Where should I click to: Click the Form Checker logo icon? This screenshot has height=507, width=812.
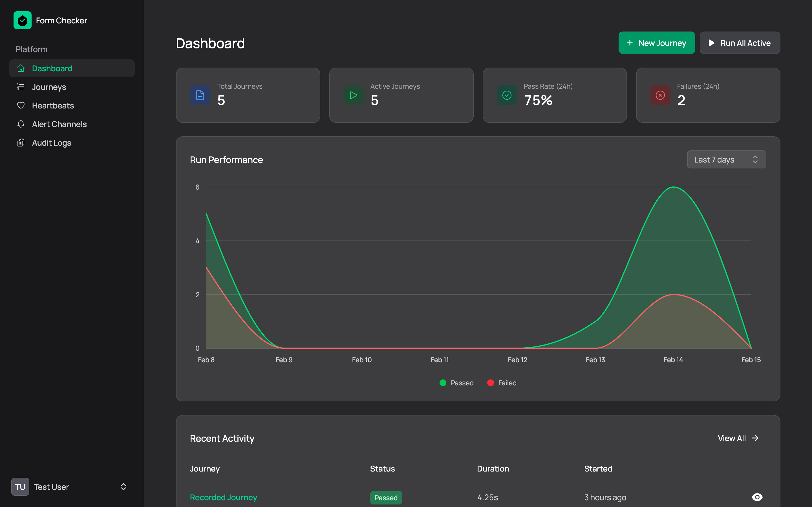[x=22, y=20]
